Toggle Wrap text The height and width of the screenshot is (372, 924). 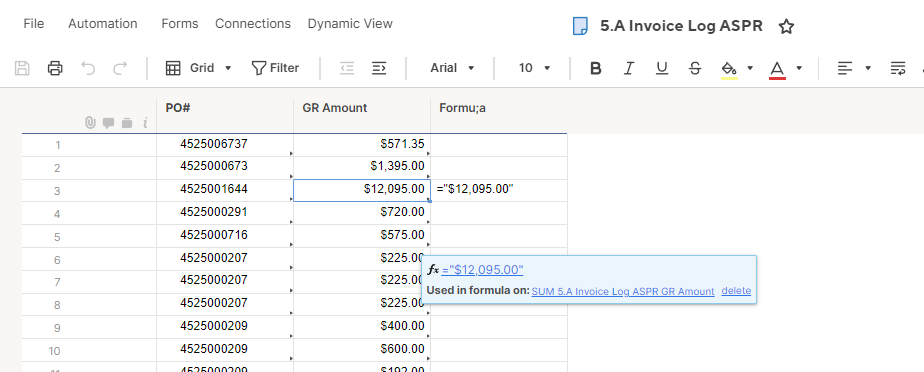pyautogui.click(x=898, y=68)
